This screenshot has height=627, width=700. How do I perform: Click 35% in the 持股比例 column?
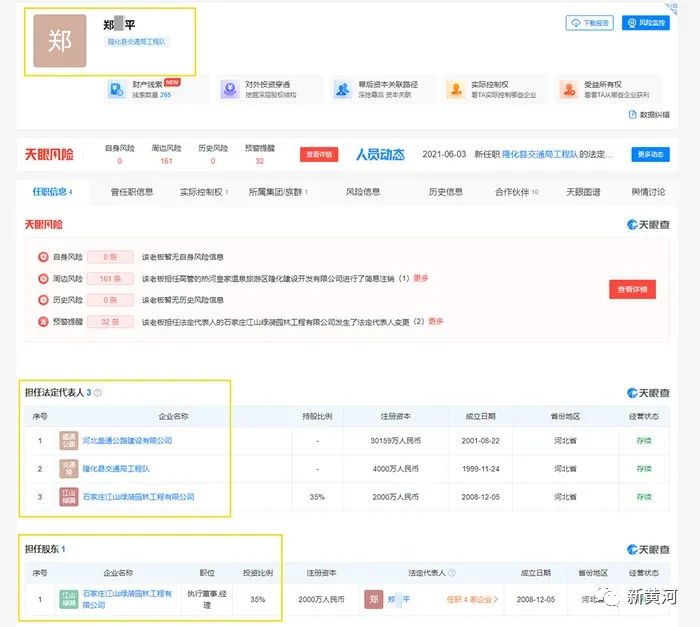(x=317, y=497)
